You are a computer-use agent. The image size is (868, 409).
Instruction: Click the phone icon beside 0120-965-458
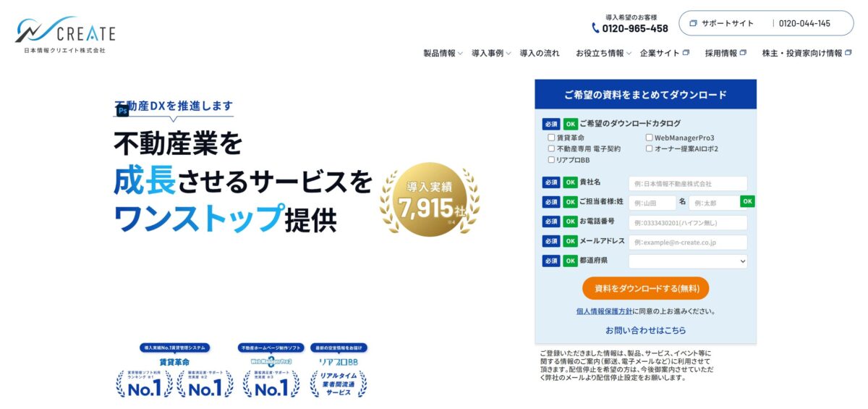pyautogui.click(x=595, y=28)
